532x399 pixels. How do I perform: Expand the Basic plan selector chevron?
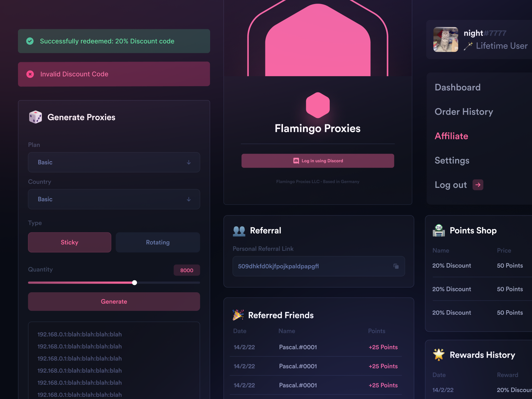pos(189,162)
